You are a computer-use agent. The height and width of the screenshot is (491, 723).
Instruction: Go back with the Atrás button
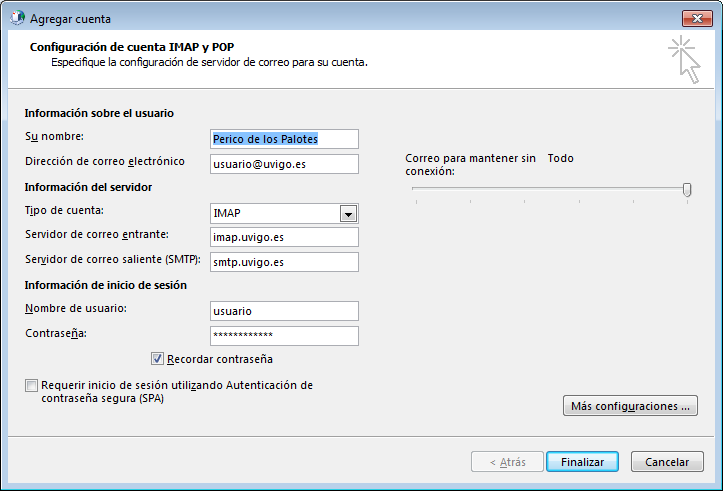tap(506, 462)
